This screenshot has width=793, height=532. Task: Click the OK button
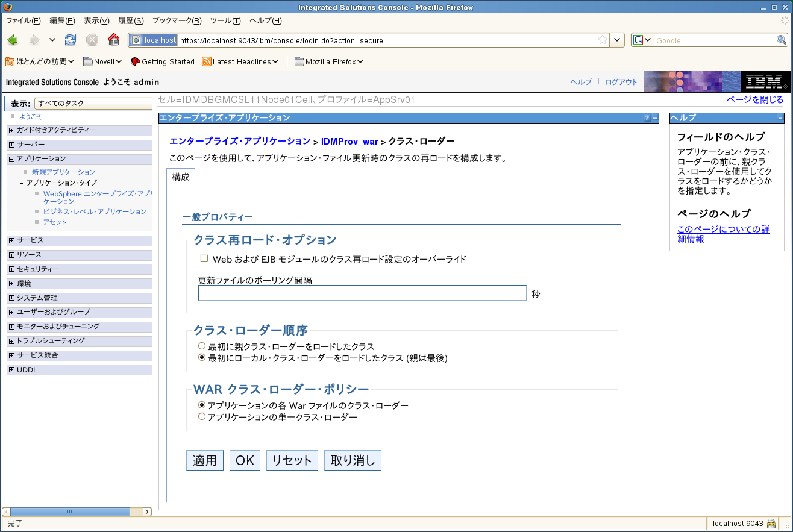click(245, 460)
